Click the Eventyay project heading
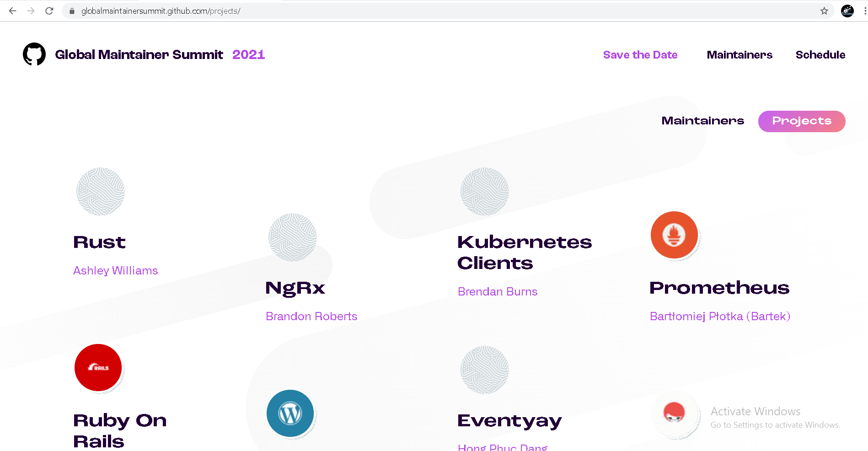The width and height of the screenshot is (868, 451). coord(510,421)
